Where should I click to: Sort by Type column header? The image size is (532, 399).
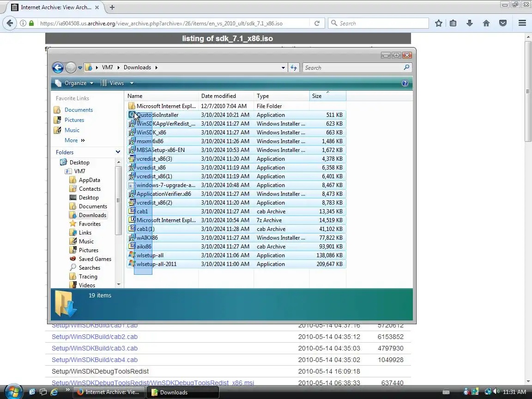tap(282, 96)
